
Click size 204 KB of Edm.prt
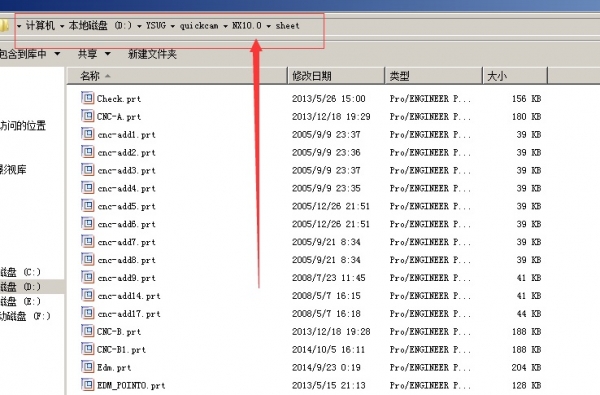coord(526,367)
